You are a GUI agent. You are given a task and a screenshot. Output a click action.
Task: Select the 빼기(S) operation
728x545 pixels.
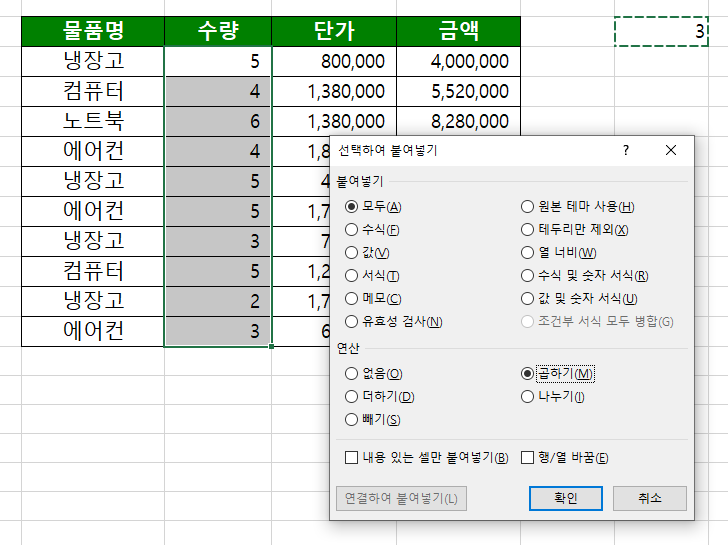click(x=351, y=420)
